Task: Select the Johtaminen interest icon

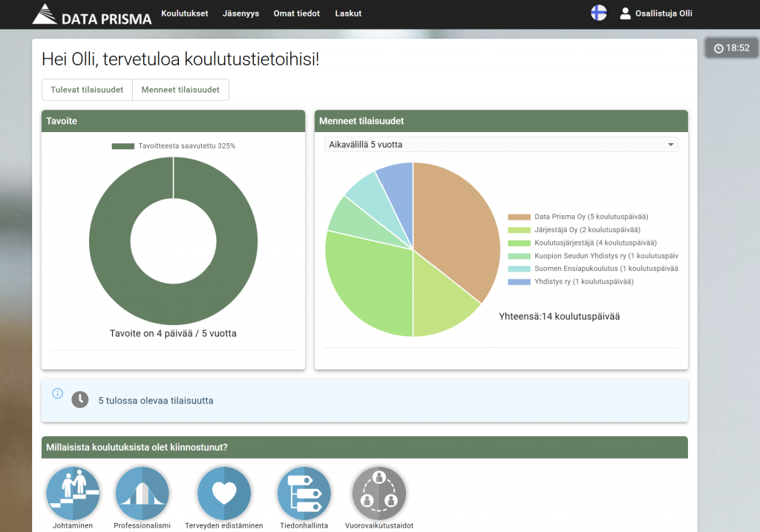Action: (73, 493)
